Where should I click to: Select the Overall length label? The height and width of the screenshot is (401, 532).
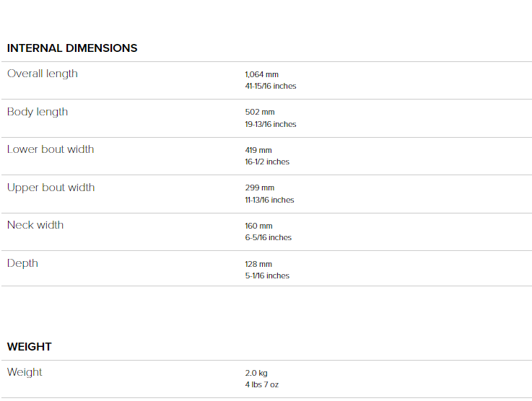43,74
